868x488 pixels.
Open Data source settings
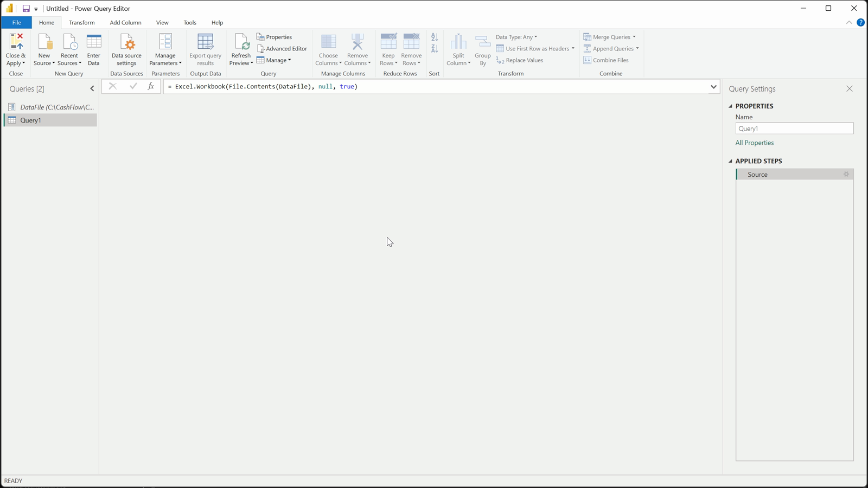[x=126, y=49]
